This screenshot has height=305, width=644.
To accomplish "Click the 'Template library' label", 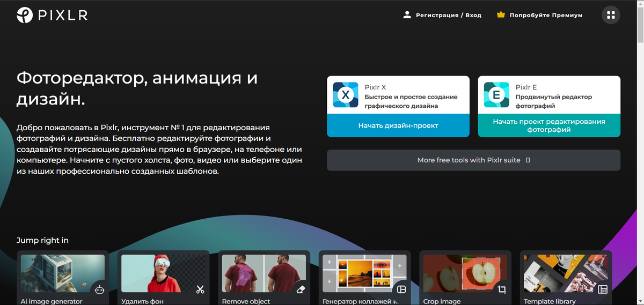I will click(550, 301).
